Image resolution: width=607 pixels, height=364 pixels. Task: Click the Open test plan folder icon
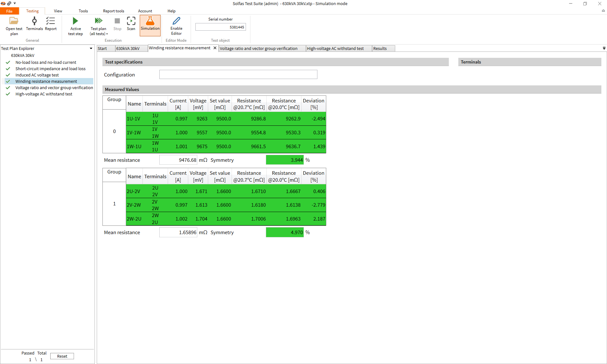pos(14,21)
